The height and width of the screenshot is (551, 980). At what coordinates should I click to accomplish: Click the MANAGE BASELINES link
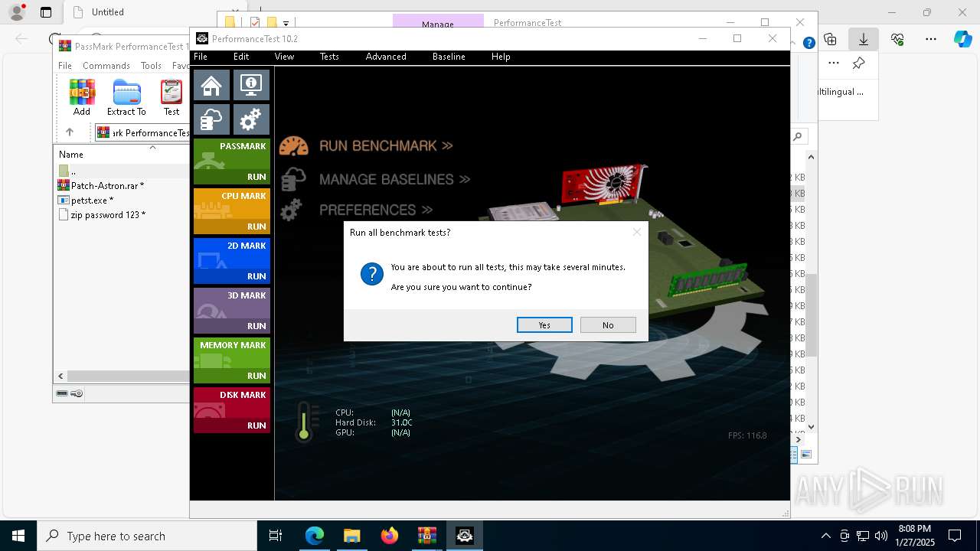pyautogui.click(x=394, y=179)
